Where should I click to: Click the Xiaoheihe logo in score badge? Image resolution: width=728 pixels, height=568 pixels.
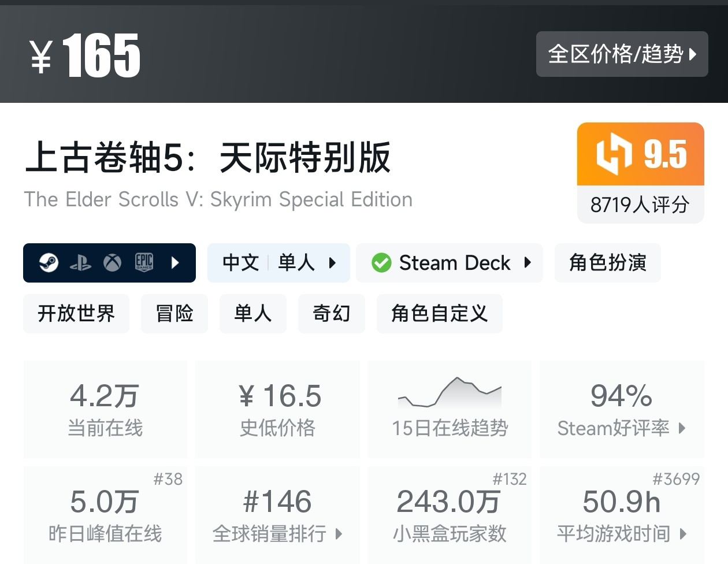[x=614, y=154]
